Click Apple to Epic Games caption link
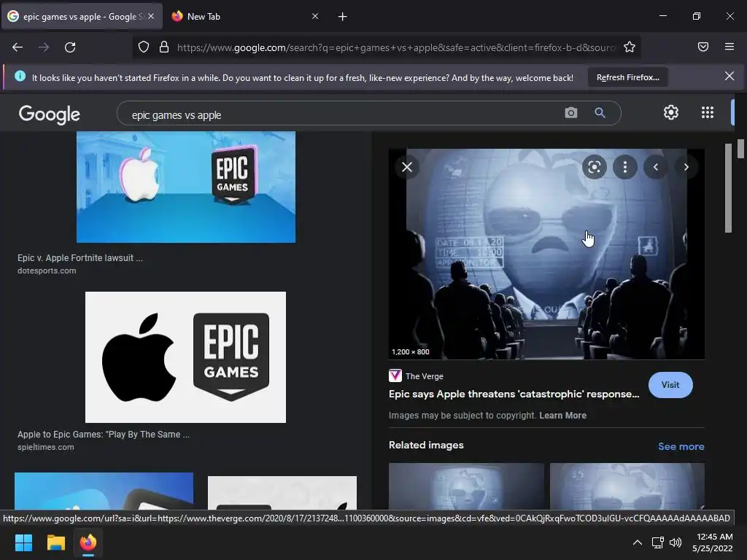The height and width of the screenshot is (560, 747). pos(104,435)
